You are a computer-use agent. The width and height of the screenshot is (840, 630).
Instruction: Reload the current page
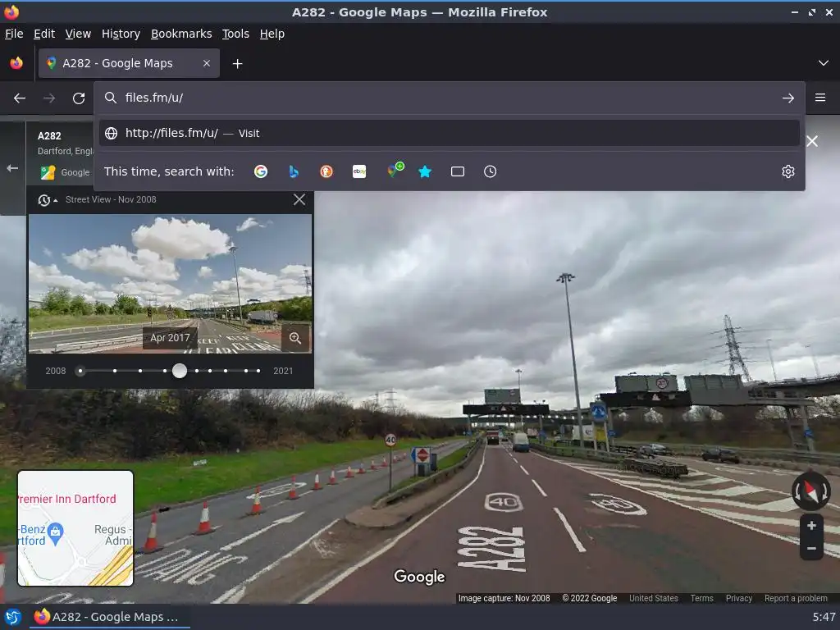coord(79,98)
